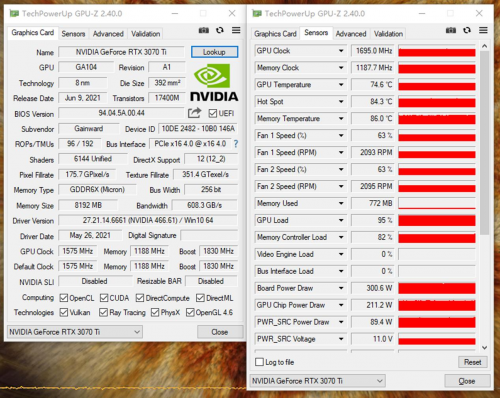
Task: Click the GPU Load red graph bar
Action: click(437, 220)
